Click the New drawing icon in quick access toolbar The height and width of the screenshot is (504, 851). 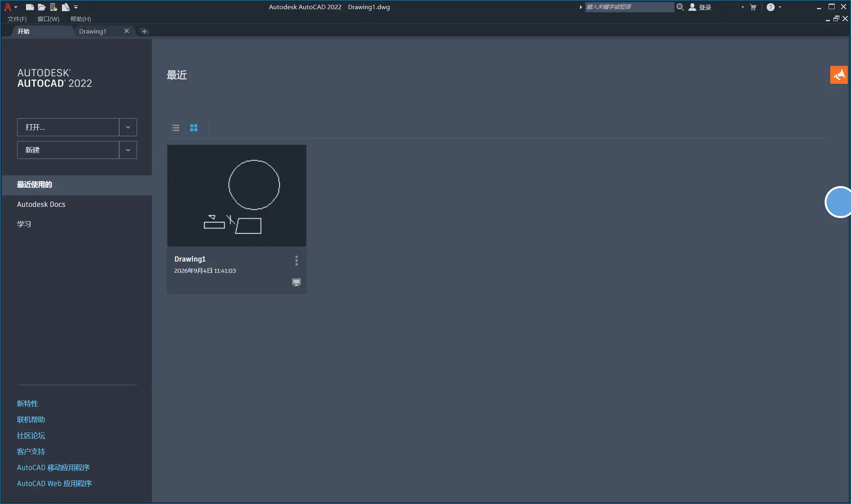point(30,7)
